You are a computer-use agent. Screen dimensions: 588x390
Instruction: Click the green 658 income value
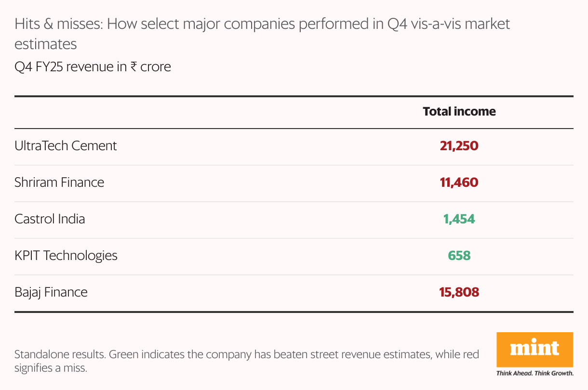[x=459, y=256]
